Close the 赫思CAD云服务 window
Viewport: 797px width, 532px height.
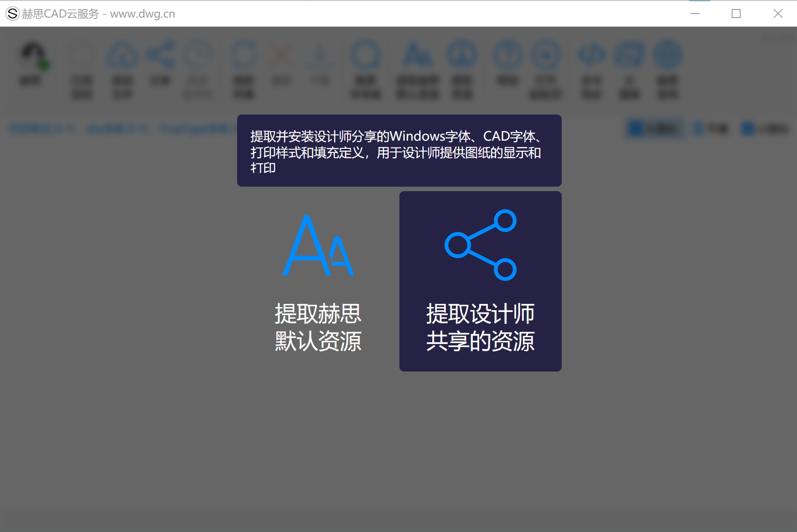(778, 14)
